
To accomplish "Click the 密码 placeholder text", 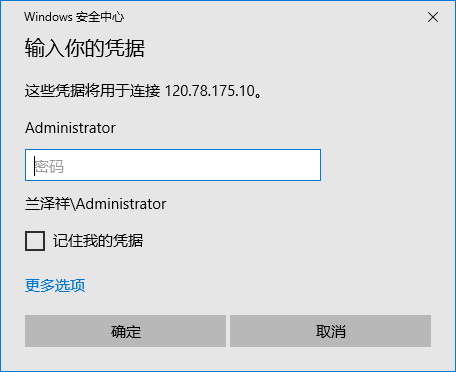I will pos(49,166).
